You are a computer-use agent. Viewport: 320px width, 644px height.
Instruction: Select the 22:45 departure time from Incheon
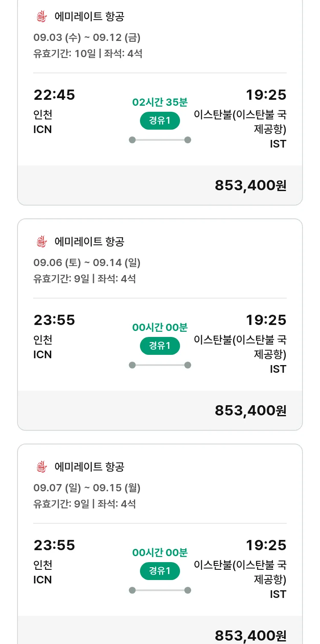(54, 95)
